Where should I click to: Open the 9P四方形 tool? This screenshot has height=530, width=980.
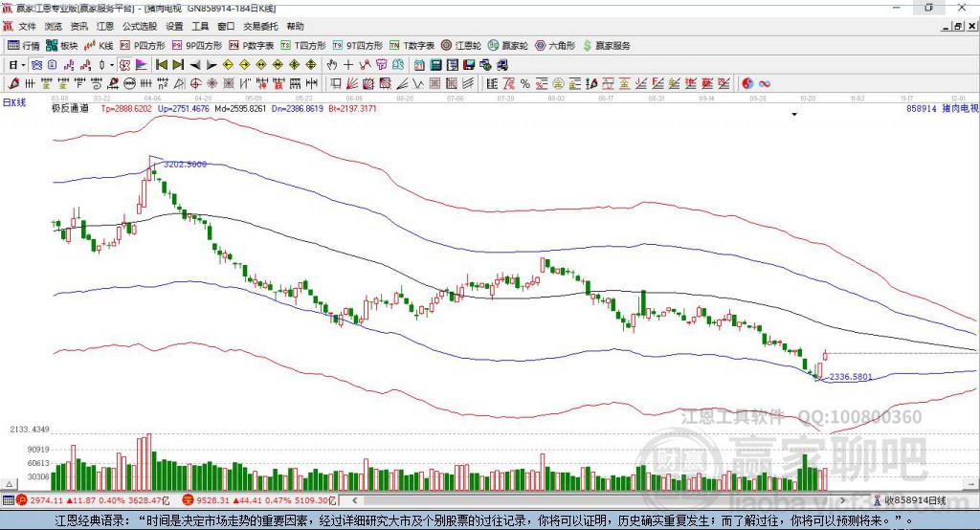(x=197, y=46)
